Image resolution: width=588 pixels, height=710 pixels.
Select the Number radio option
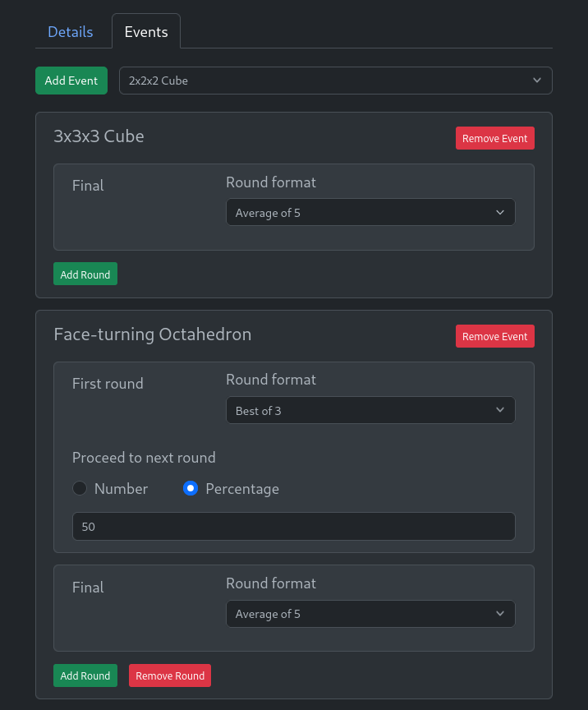[80, 488]
